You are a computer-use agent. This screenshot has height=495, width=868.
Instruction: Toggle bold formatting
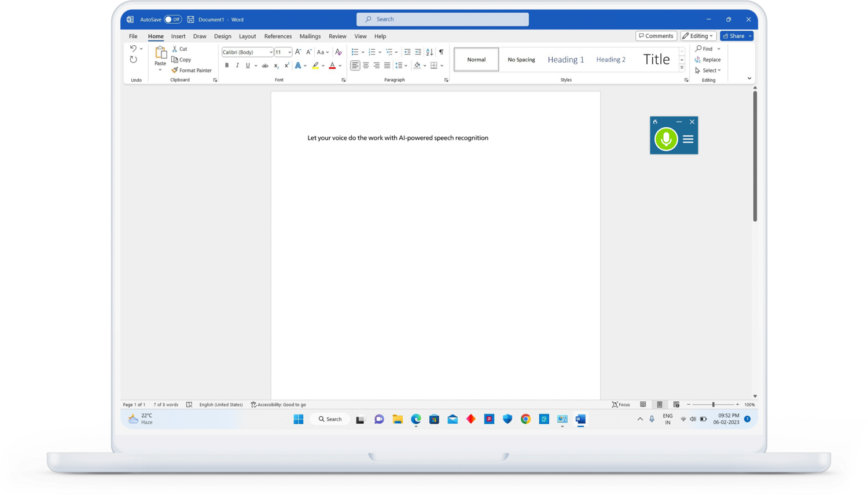(x=227, y=65)
